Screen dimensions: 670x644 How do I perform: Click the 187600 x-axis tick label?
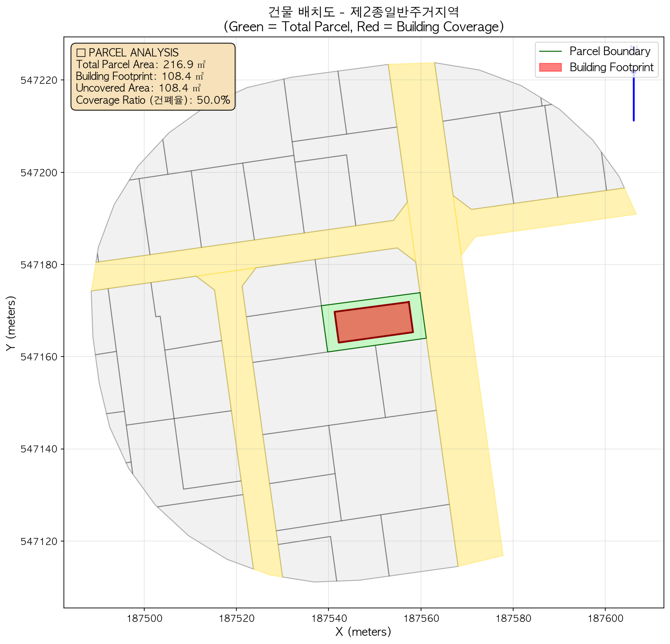pyautogui.click(x=605, y=618)
